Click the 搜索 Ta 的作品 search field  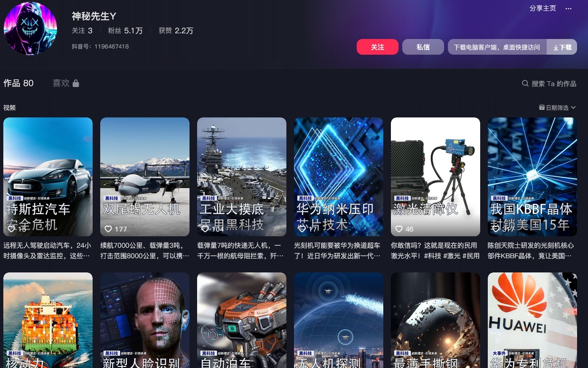click(x=549, y=84)
